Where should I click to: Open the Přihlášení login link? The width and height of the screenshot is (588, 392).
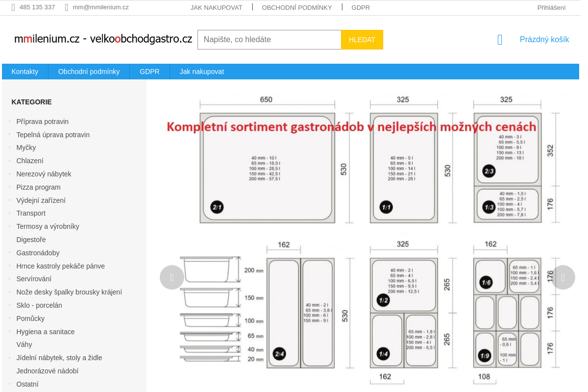pos(551,7)
